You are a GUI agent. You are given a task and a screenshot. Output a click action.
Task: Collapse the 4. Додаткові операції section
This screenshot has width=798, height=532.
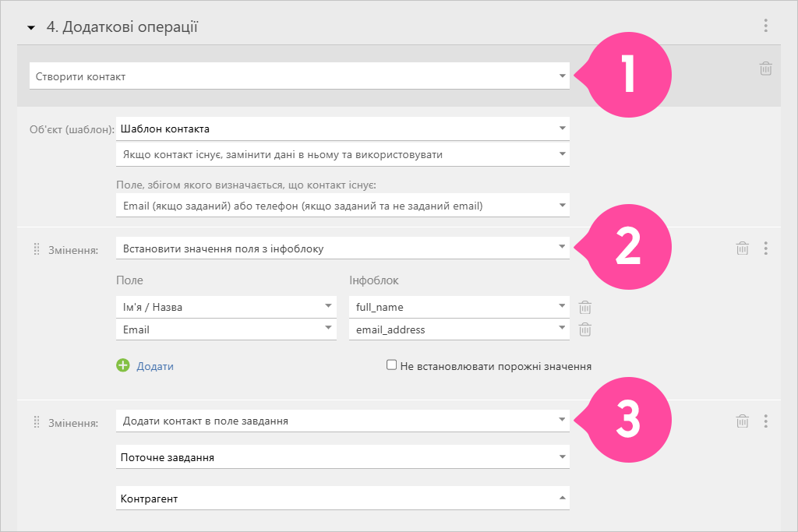point(31,27)
